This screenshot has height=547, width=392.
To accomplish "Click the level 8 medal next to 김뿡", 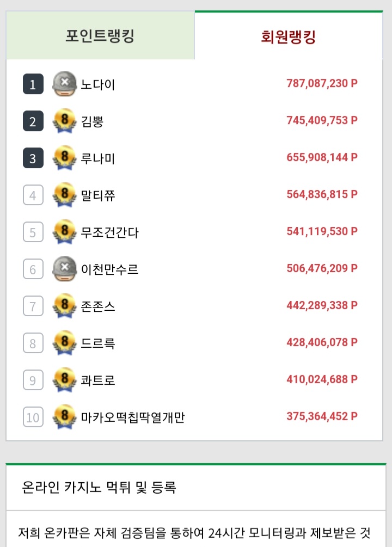I will point(65,121).
